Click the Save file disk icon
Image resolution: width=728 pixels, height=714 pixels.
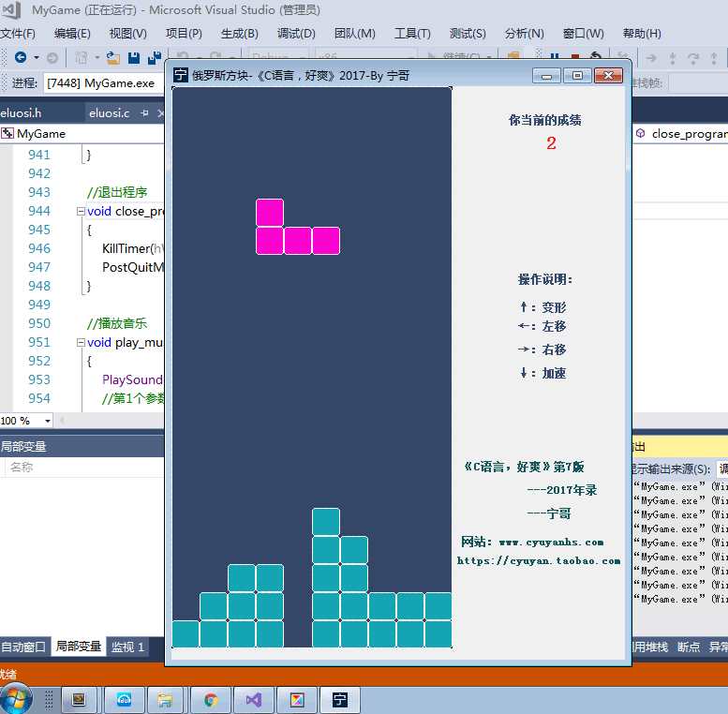134,57
